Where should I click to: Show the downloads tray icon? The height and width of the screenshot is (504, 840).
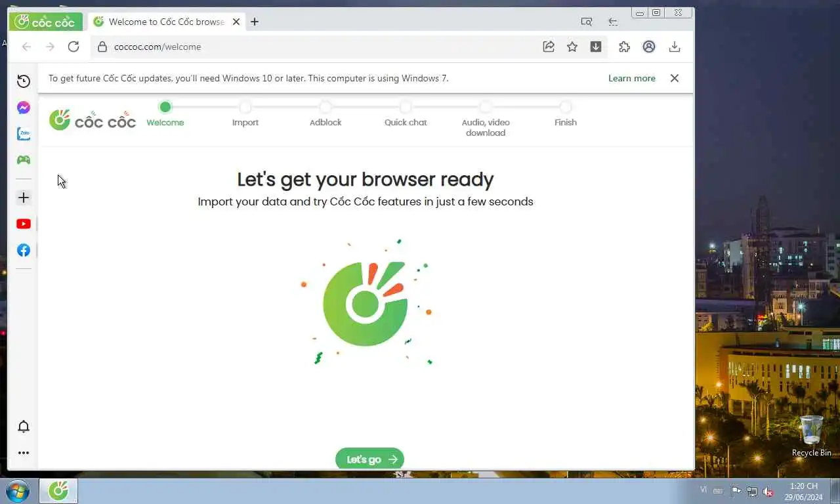coord(675,47)
